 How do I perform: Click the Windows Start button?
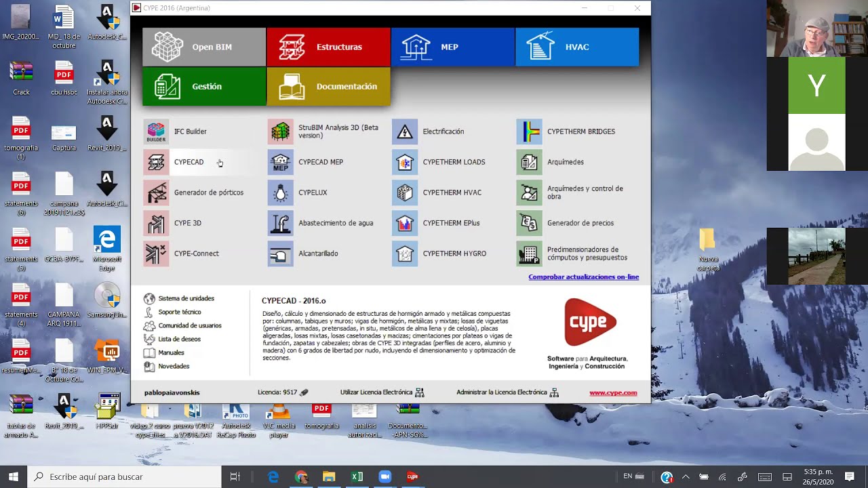pos(14,476)
